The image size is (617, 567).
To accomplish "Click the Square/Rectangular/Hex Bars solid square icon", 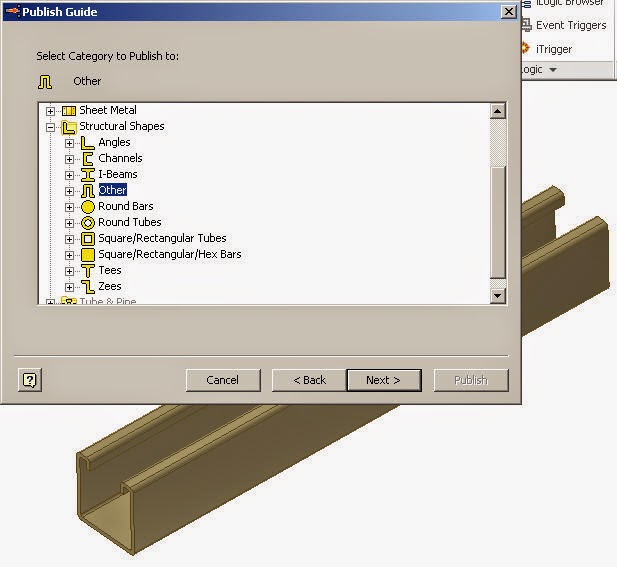I will tap(88, 255).
